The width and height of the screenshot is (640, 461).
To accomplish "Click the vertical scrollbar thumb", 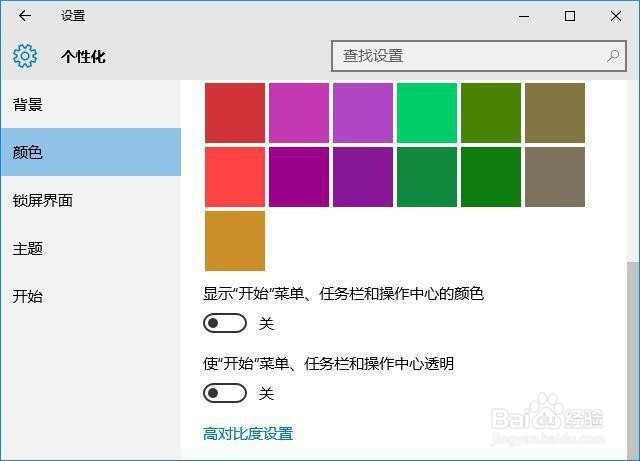I will (x=633, y=360).
